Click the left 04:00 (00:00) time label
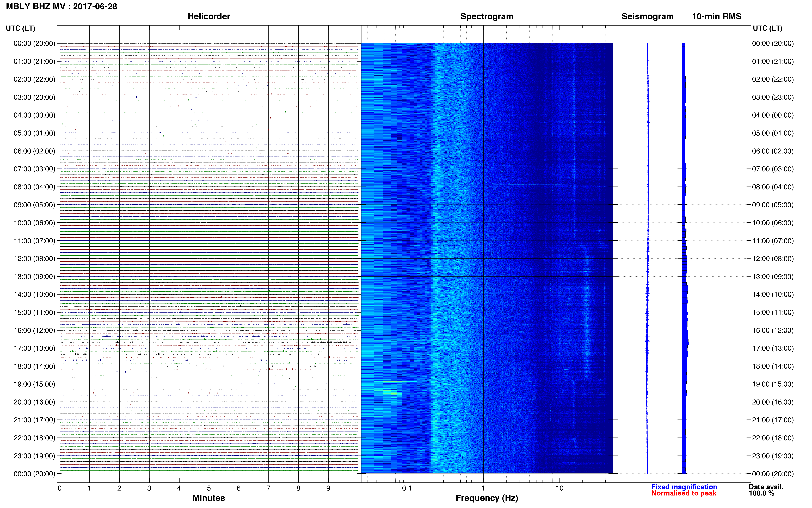The height and width of the screenshot is (508, 812). (x=34, y=115)
